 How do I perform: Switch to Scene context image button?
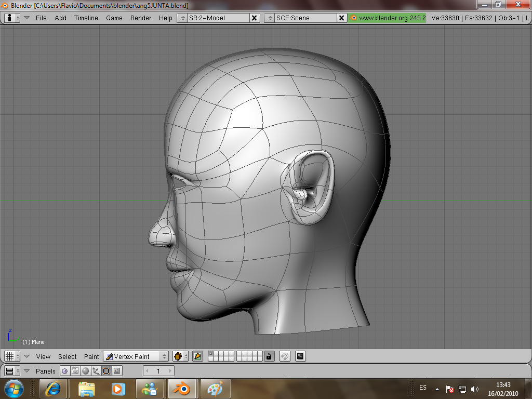117,371
